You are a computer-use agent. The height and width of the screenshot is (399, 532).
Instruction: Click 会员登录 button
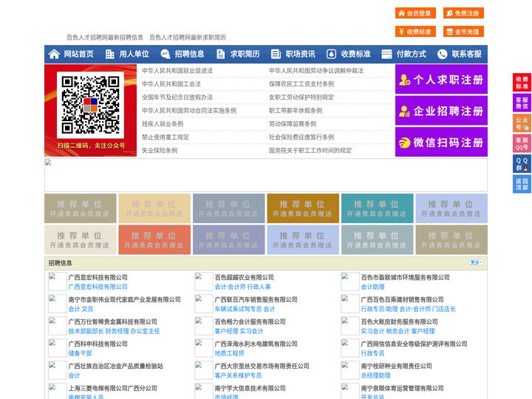[x=415, y=13]
